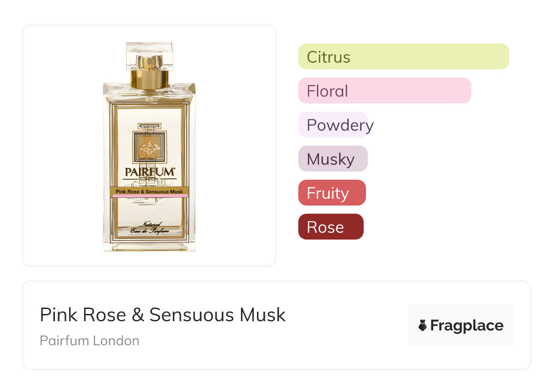Pick the Musky accord bar

333,159
